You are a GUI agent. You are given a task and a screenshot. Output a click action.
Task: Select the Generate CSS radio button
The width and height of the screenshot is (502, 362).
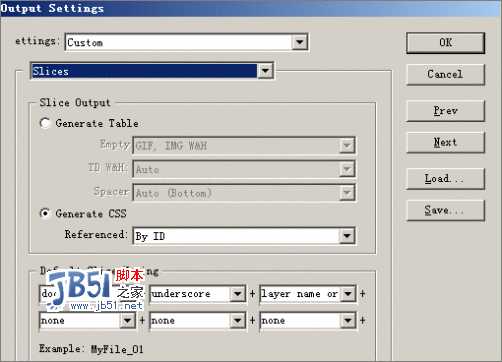click(45, 213)
